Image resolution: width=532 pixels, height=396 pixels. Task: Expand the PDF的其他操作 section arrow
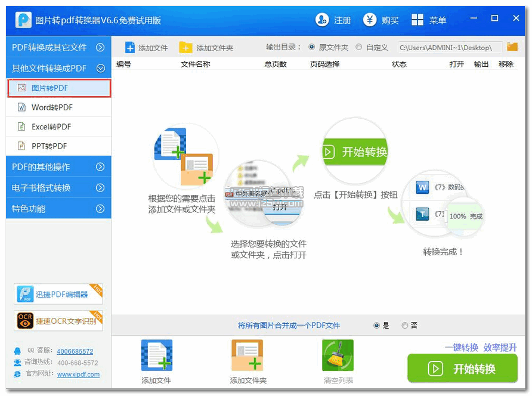point(100,166)
